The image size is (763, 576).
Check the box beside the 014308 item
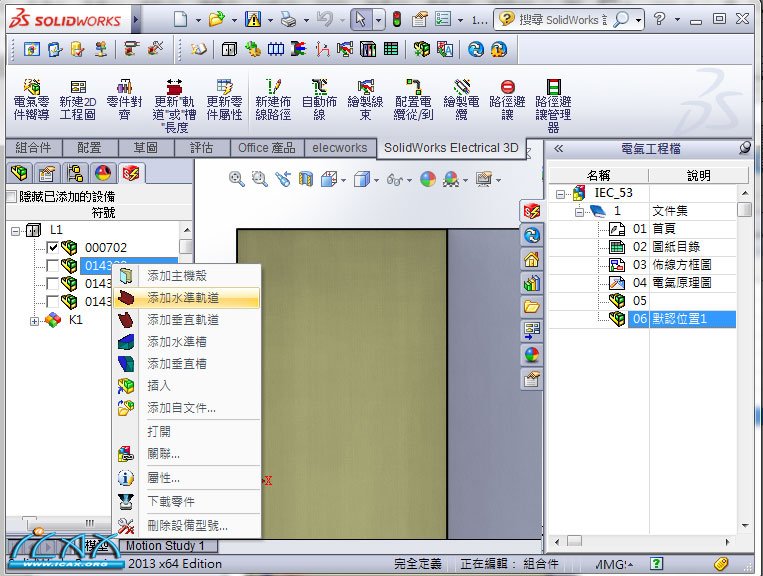53,266
